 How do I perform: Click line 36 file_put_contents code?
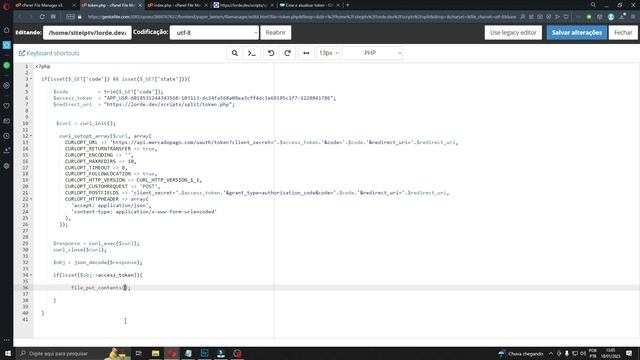[x=100, y=288]
